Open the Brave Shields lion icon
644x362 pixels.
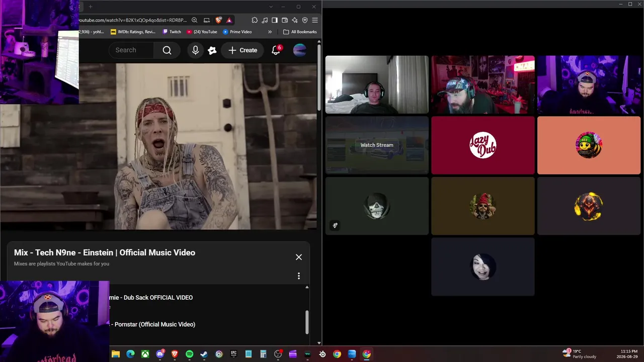(218, 20)
